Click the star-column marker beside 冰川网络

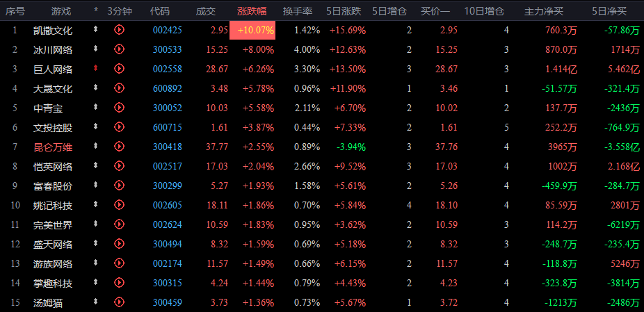coord(96,49)
